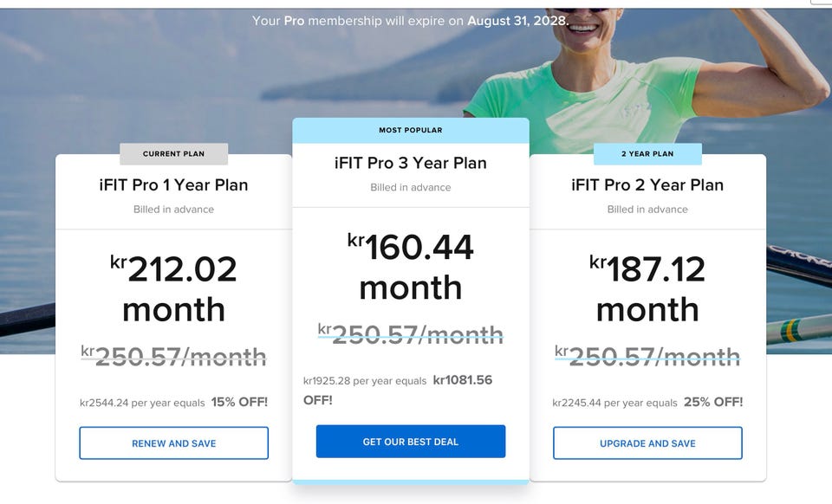Click crossed-out price in the 2 Year card
This screenshot has width=832, height=504.
tap(647, 356)
